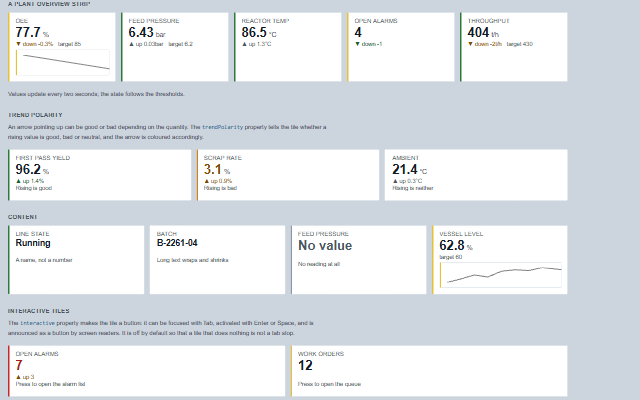Click the VESSEL LEVEL tile label
Screen dimensions: 640x400
tap(461, 234)
